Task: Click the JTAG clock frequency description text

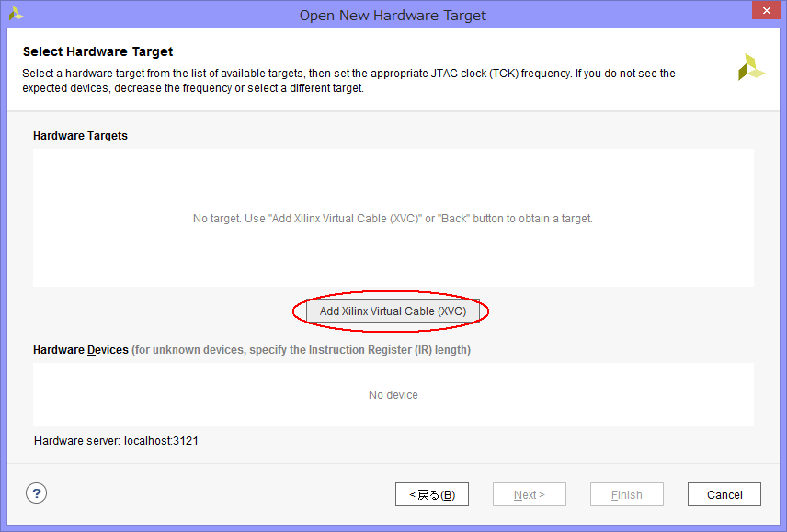Action: pyautogui.click(x=348, y=81)
